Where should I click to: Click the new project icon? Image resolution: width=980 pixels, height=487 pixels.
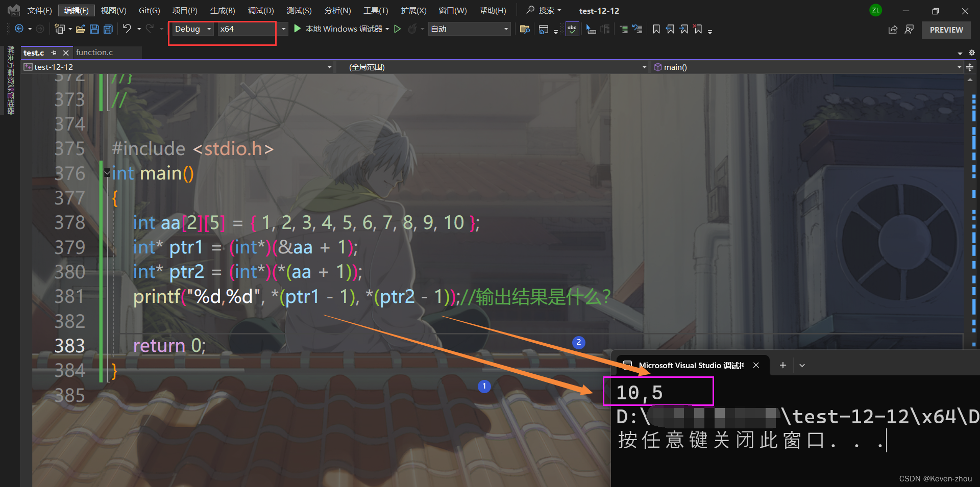tap(60, 29)
